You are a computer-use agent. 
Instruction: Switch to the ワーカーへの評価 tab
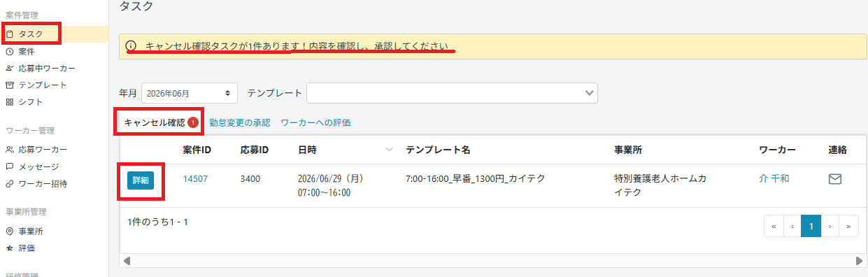[315, 122]
